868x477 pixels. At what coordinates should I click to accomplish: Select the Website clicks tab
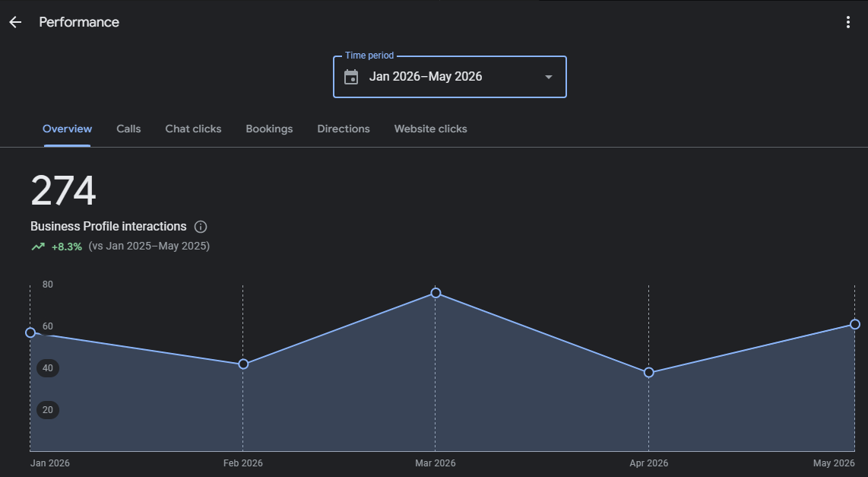click(x=431, y=129)
